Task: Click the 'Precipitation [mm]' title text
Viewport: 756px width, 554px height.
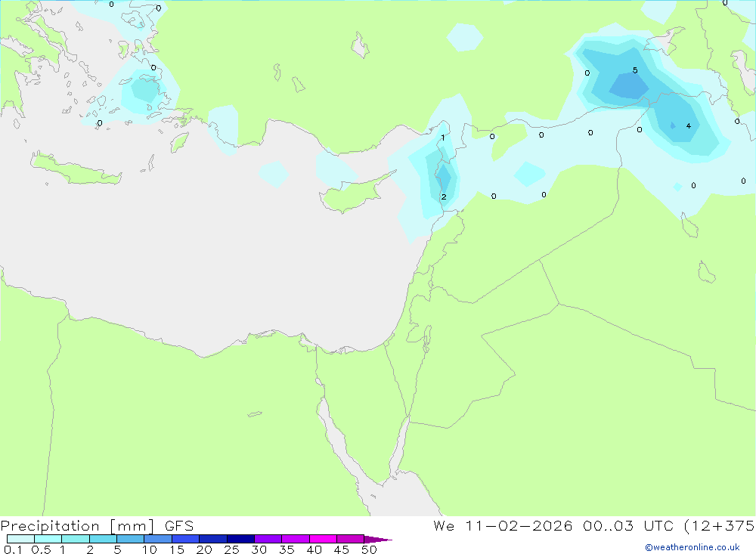Action: (77, 526)
